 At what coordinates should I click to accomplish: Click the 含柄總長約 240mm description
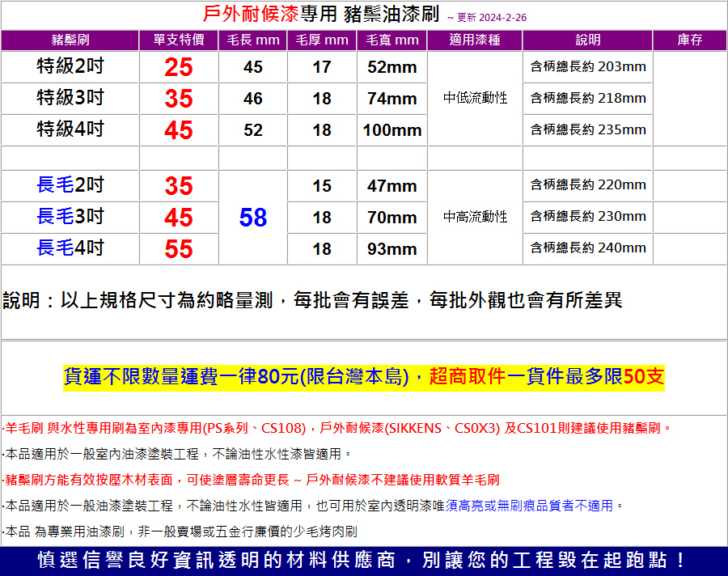[588, 248]
